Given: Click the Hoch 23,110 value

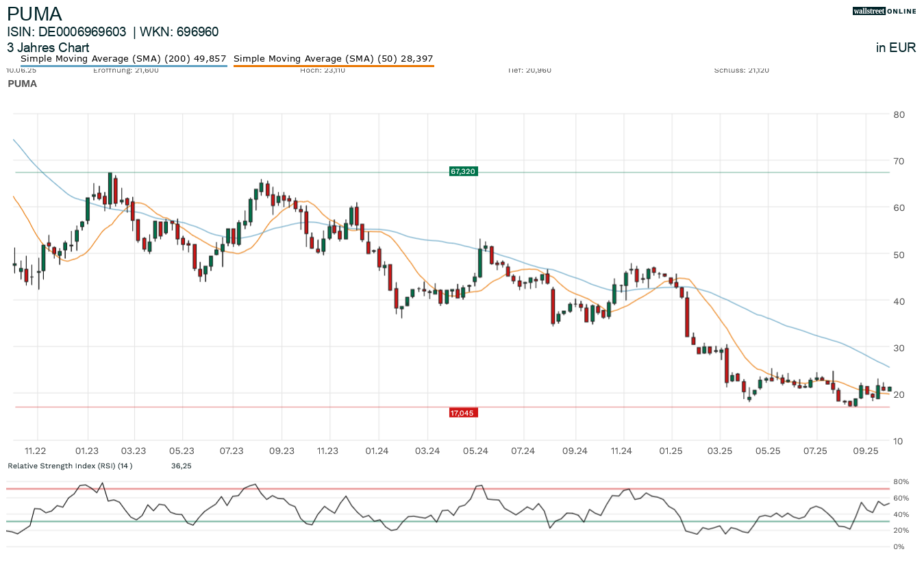Looking at the screenshot, I should (x=323, y=70).
